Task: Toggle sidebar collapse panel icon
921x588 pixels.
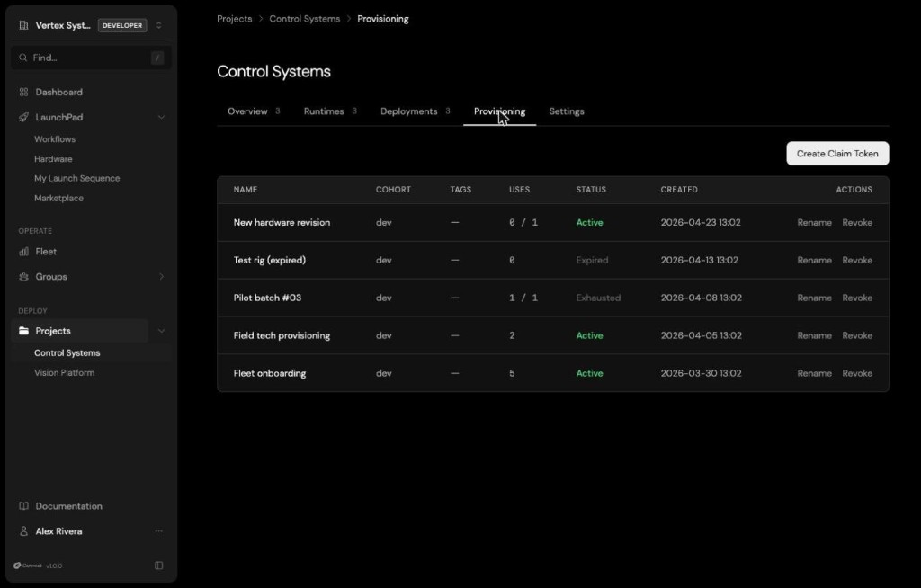Action: (158, 566)
